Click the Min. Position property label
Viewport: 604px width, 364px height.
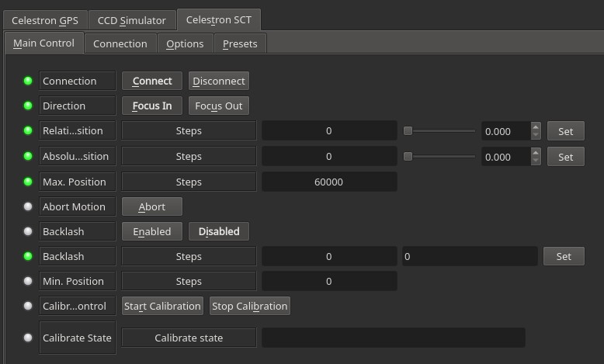tap(78, 282)
